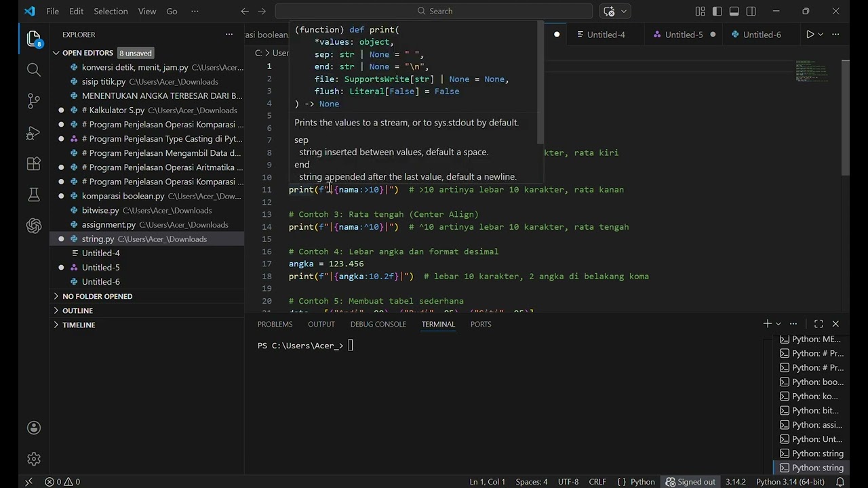Open the Run button dropdown arrow
Screen dimensions: 868x488
(x=821, y=35)
